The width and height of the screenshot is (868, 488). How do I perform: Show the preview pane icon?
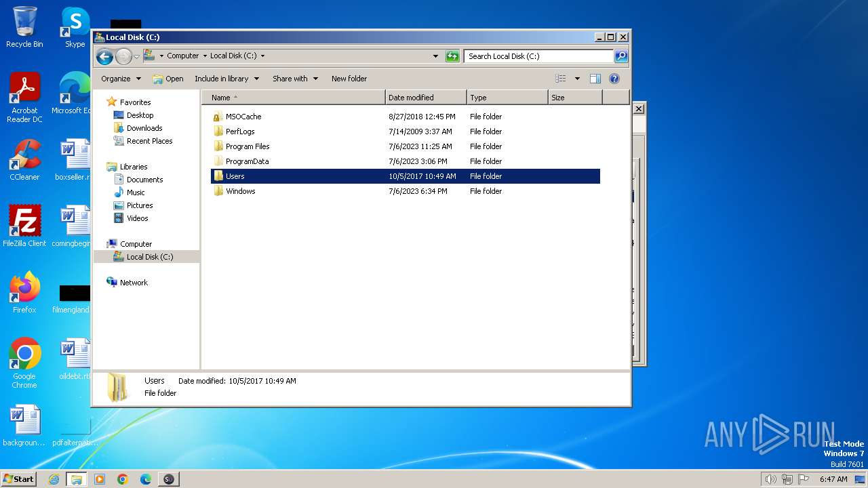595,79
